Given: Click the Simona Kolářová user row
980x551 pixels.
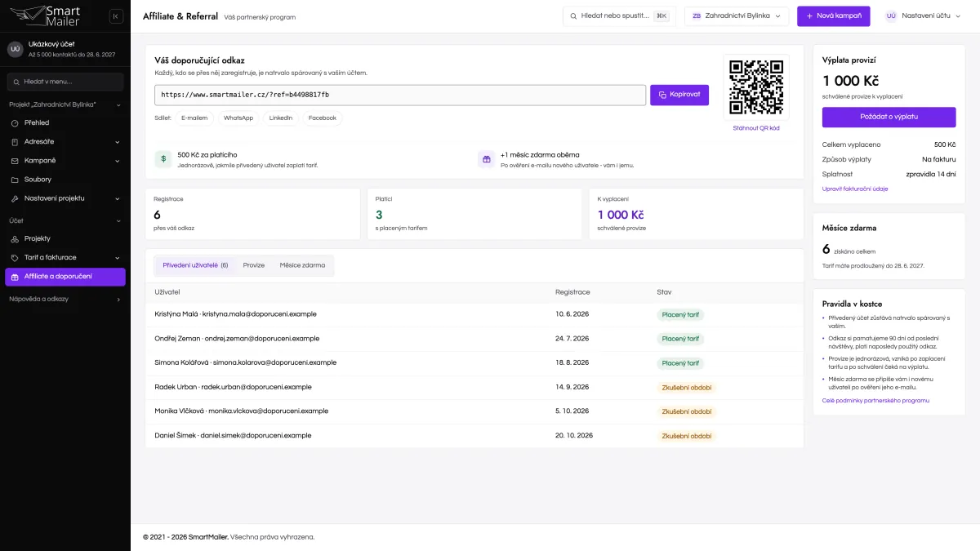Looking at the screenshot, I should pos(474,362).
